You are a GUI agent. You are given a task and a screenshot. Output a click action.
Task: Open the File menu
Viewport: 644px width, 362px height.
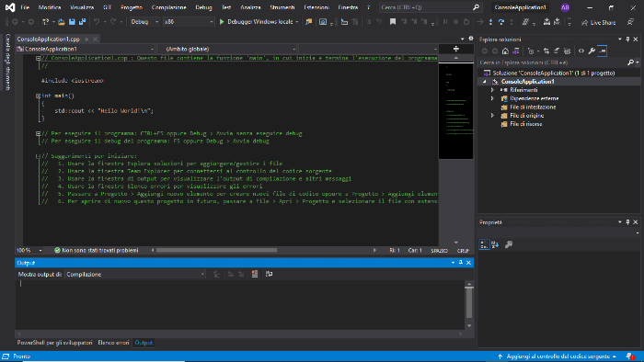pyautogui.click(x=25, y=7)
